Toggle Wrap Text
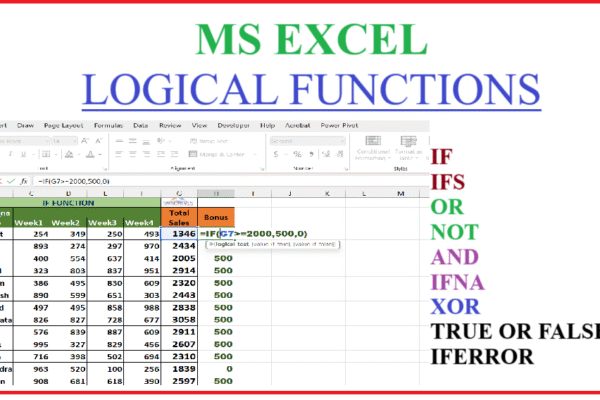 click(x=209, y=141)
